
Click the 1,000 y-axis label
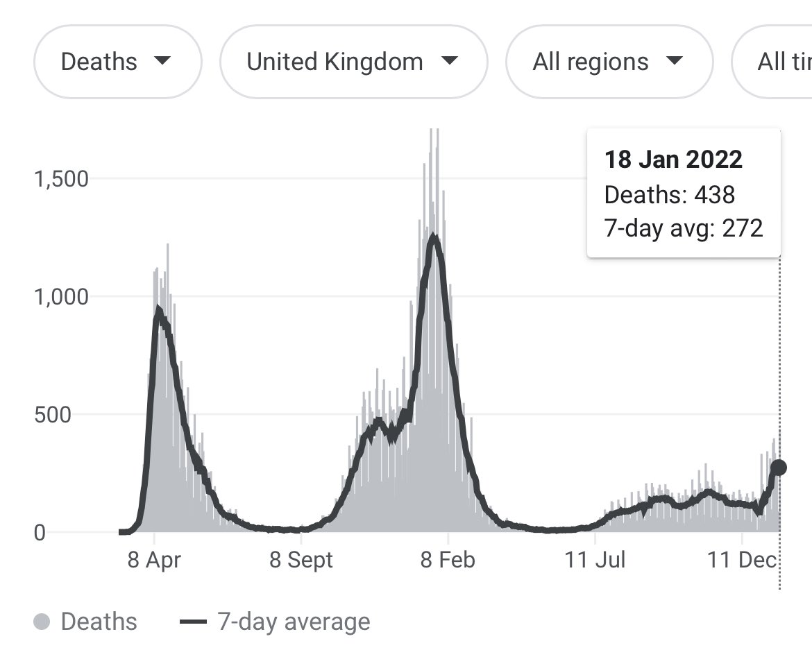coord(61,297)
